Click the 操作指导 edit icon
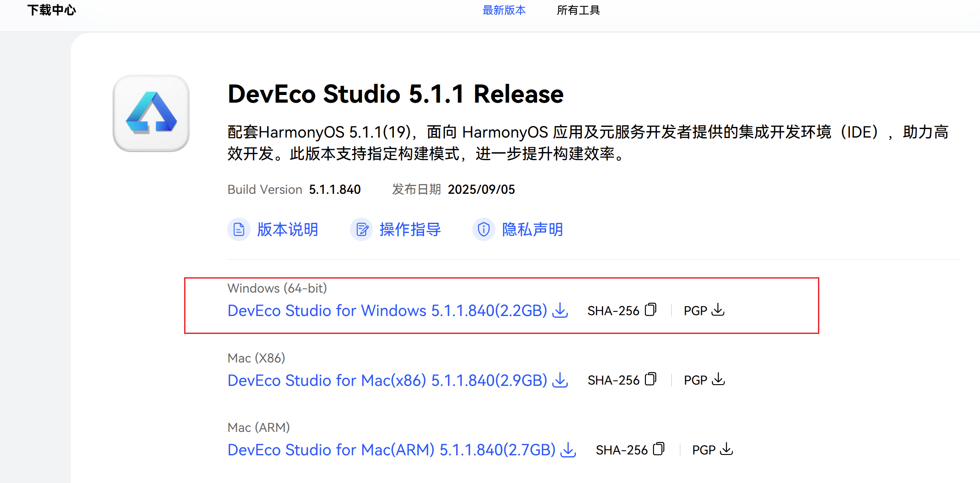The height and width of the screenshot is (483, 980). pyautogui.click(x=361, y=230)
